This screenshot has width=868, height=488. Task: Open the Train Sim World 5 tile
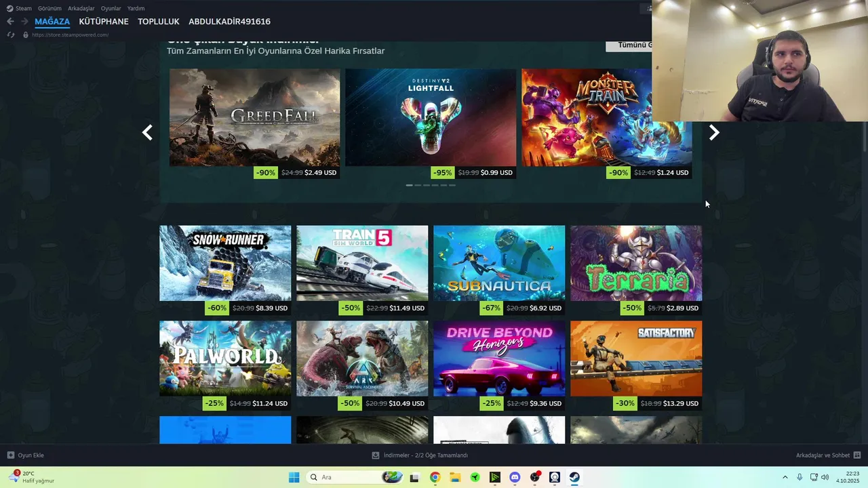[x=362, y=263]
